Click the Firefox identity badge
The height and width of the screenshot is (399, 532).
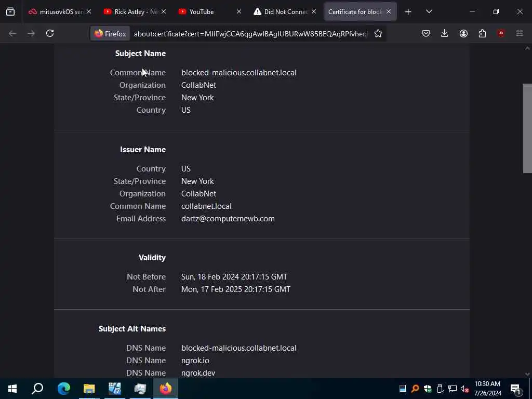tap(110, 34)
